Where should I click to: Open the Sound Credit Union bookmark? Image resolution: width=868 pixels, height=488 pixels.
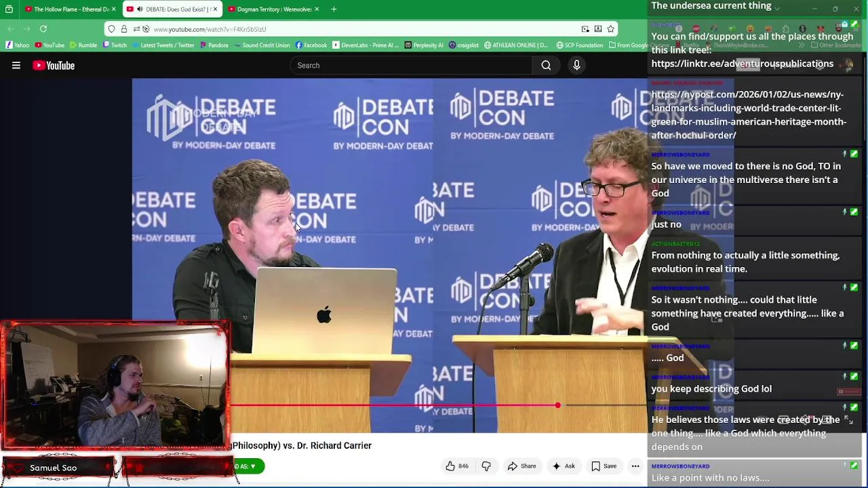coord(261,45)
